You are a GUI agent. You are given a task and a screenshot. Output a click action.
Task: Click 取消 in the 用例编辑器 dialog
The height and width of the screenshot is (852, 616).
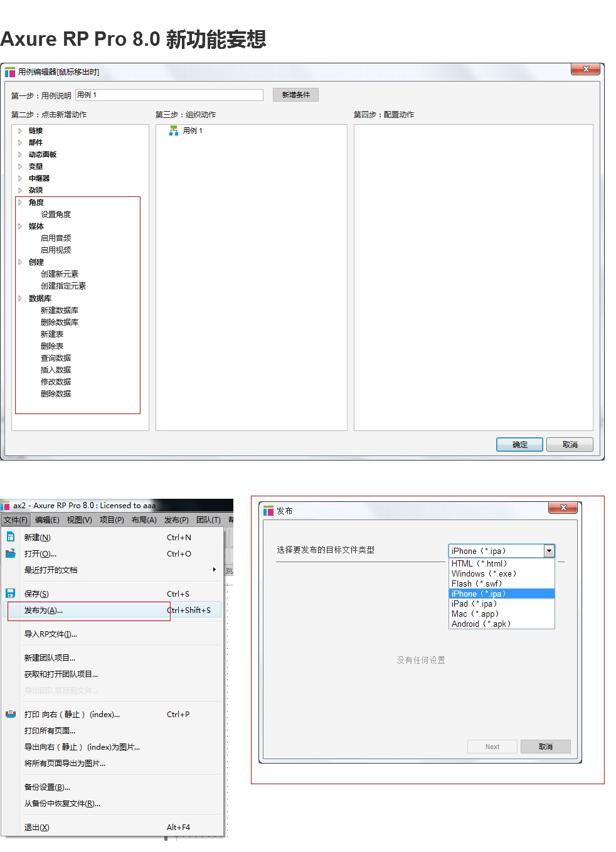click(x=570, y=444)
